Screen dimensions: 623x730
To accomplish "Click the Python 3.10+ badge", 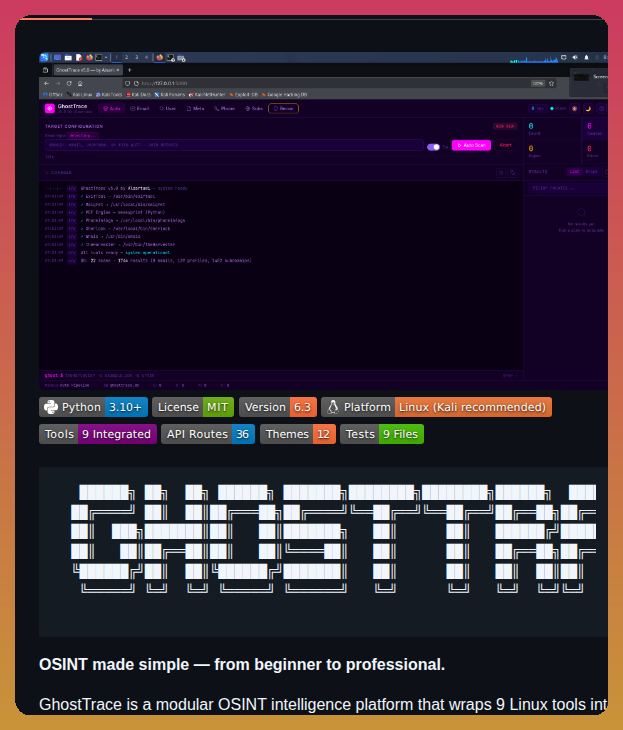I will [x=93, y=407].
